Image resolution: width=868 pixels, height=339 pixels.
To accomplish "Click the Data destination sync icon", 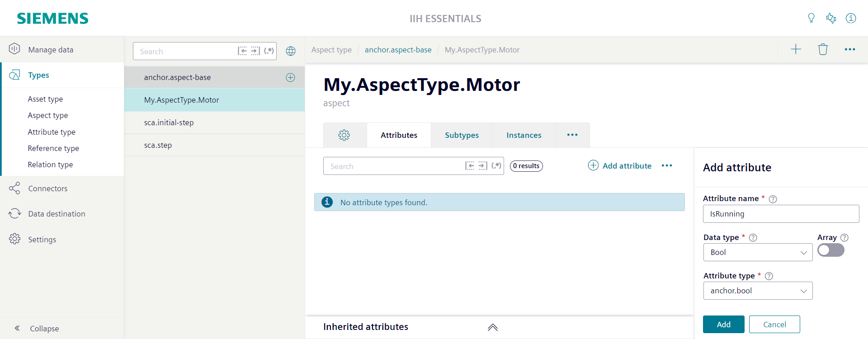I will (14, 213).
